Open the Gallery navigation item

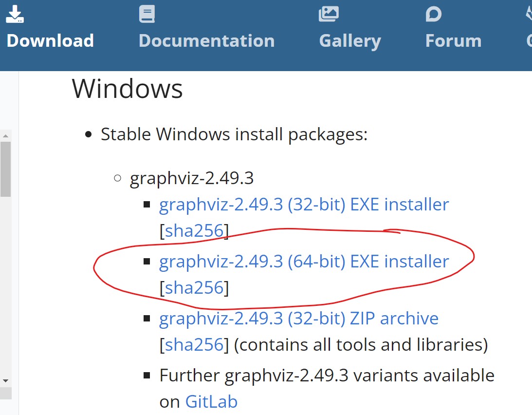coord(349,40)
